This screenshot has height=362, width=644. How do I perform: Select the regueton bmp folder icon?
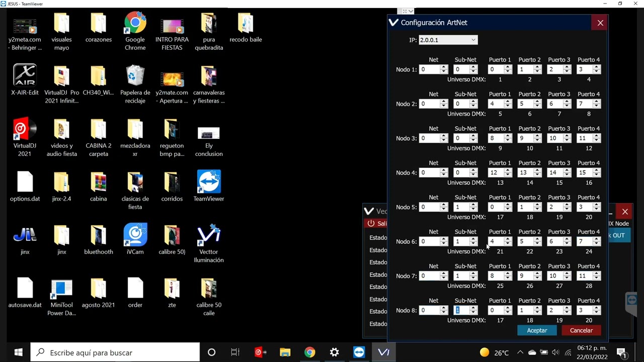172,137
